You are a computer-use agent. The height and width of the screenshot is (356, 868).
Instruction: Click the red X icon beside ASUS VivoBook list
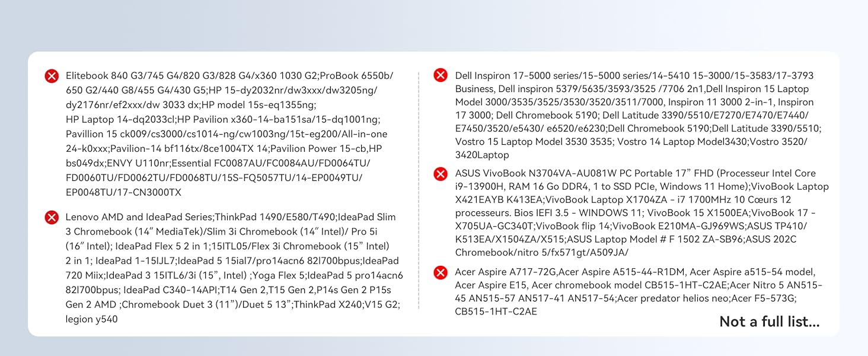(441, 174)
